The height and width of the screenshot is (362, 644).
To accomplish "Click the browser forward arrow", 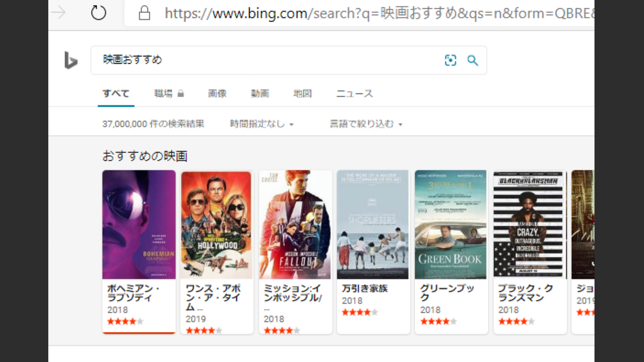I will (x=58, y=13).
